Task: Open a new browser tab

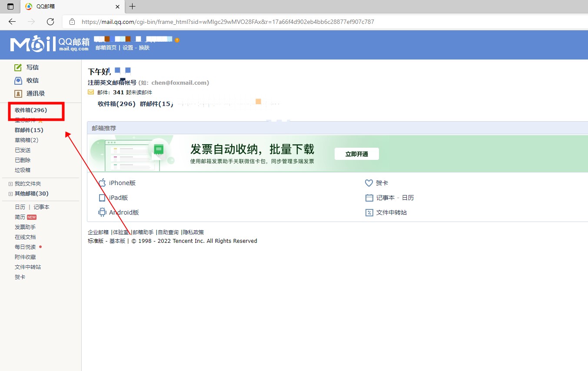Action: point(133,7)
